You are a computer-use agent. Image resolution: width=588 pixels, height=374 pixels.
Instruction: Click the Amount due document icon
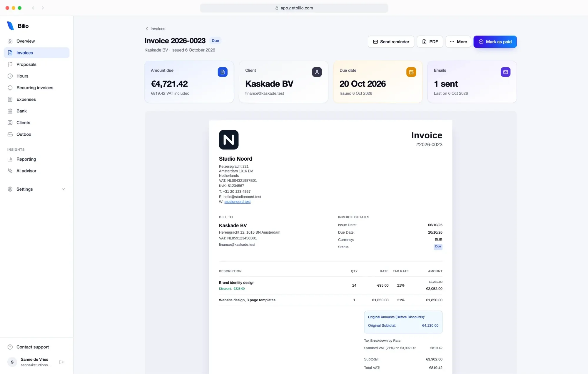tap(223, 72)
